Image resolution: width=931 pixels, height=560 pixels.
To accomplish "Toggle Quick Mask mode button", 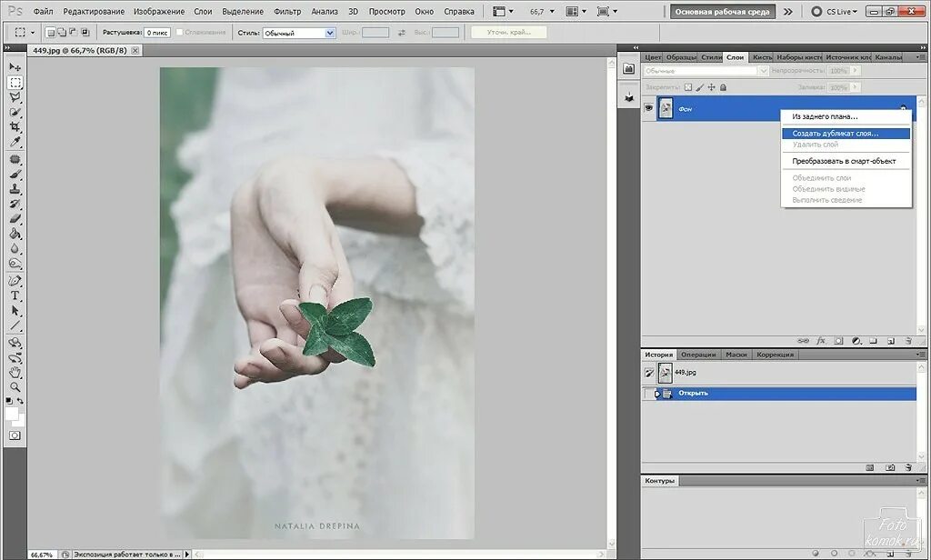I will coord(15,435).
